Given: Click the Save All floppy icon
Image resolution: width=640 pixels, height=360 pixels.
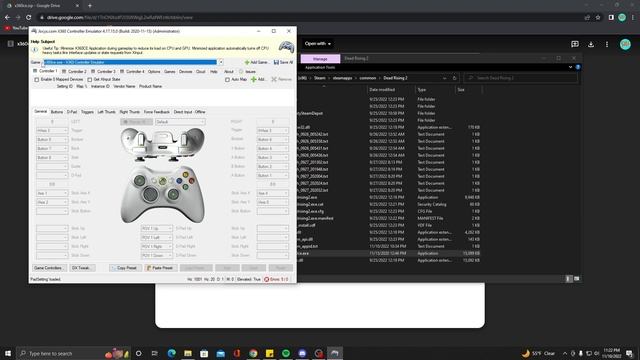Looking at the screenshot, I should click(276, 62).
